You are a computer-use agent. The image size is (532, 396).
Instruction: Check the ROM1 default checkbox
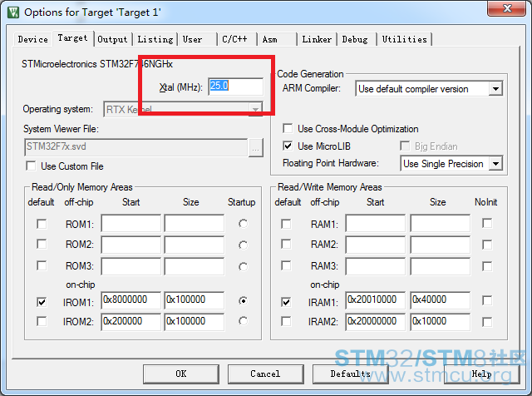click(x=42, y=224)
